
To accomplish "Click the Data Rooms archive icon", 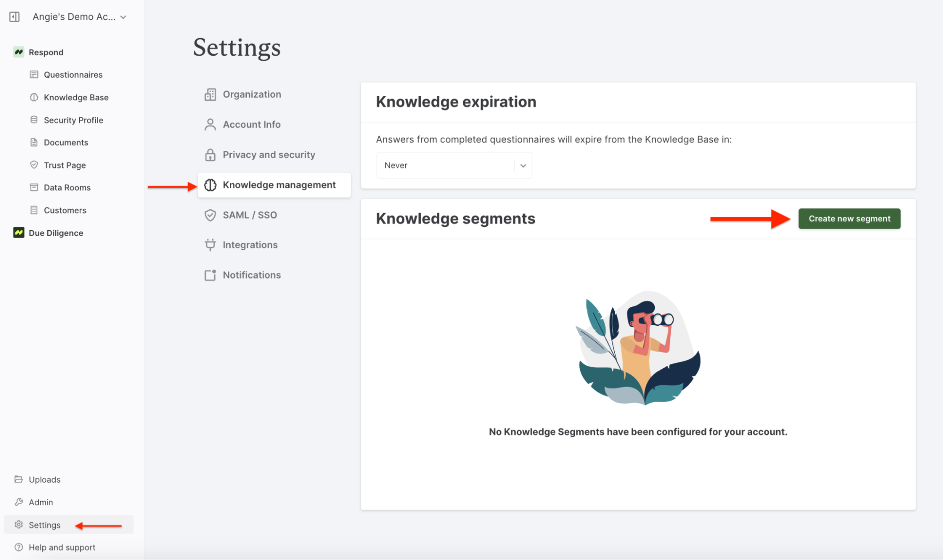I will (34, 187).
